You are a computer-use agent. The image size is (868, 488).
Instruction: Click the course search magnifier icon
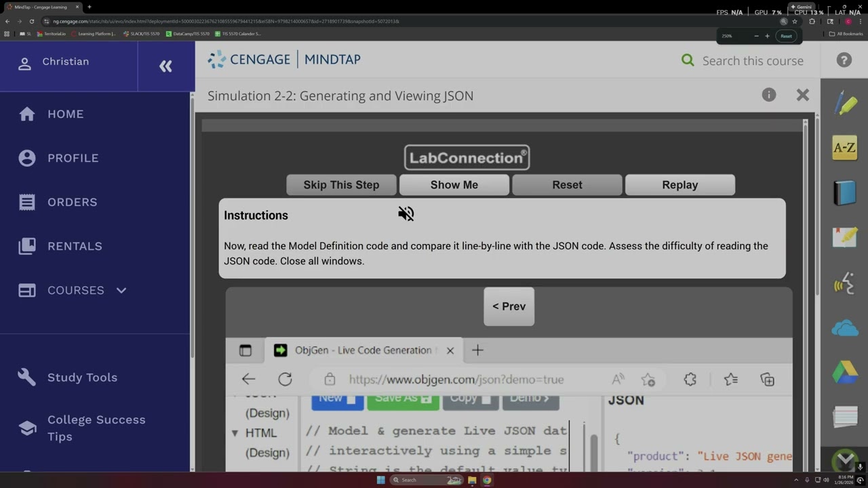[x=688, y=60]
